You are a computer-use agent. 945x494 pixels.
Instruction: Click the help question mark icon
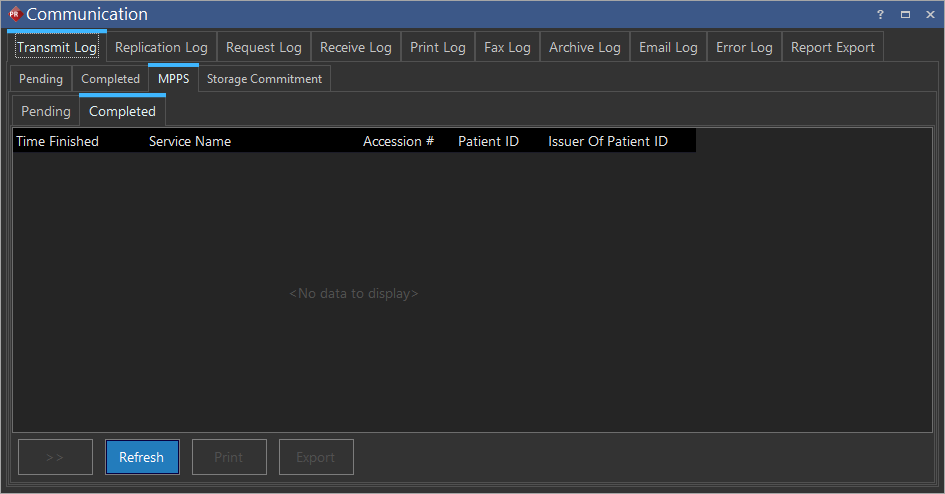click(x=880, y=14)
